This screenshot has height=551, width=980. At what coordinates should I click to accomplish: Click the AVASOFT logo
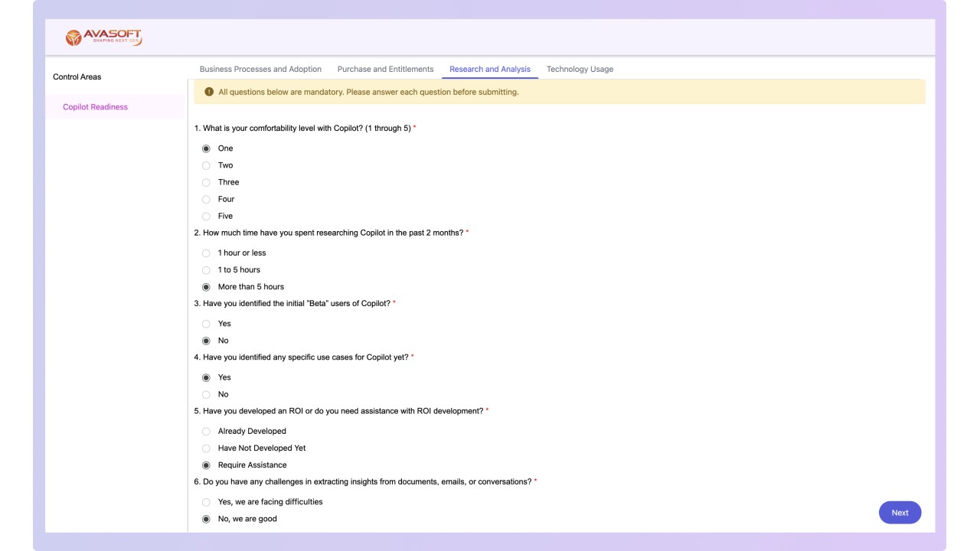click(x=103, y=37)
